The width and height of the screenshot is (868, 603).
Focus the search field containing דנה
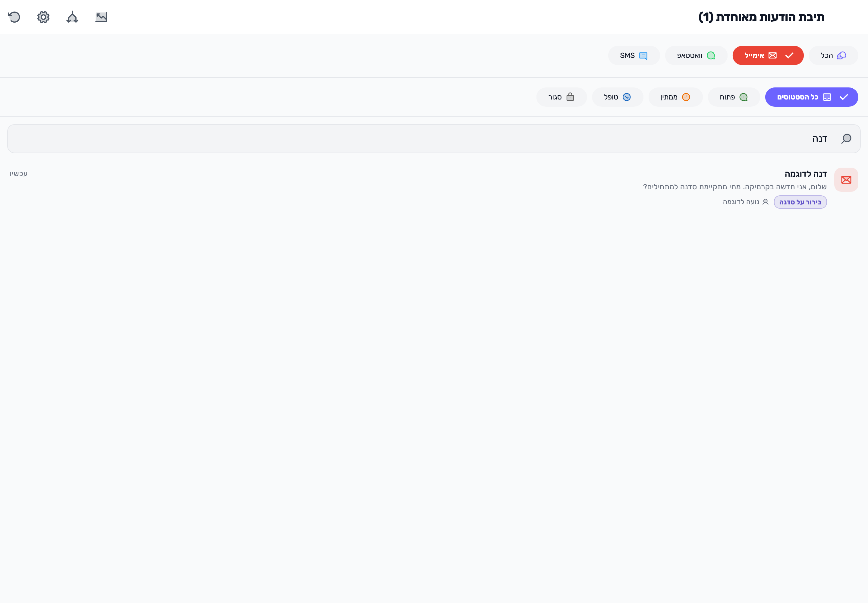434,139
